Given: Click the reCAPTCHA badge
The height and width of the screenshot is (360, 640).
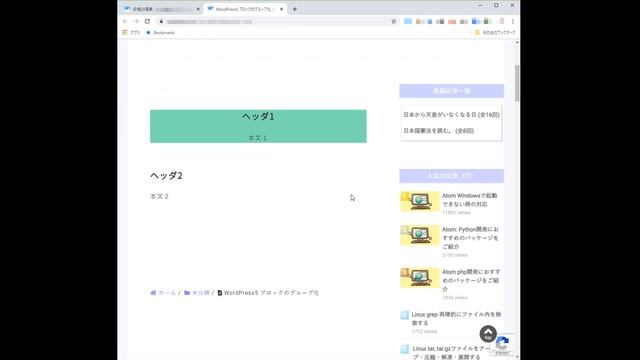Looking at the screenshot, I should click(x=502, y=345).
